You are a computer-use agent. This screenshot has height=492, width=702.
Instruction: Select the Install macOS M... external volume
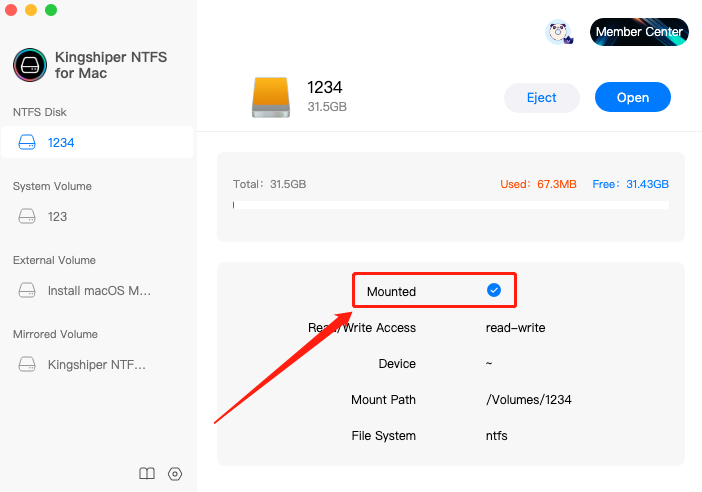(97, 290)
